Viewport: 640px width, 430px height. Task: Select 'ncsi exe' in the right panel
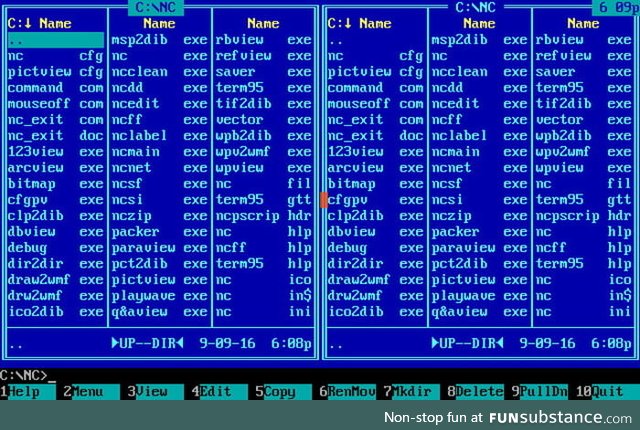pyautogui.click(x=480, y=200)
